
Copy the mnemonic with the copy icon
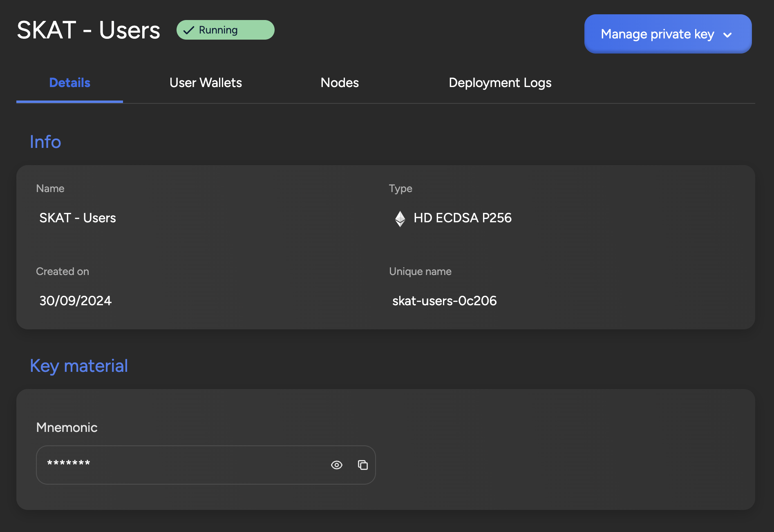362,465
